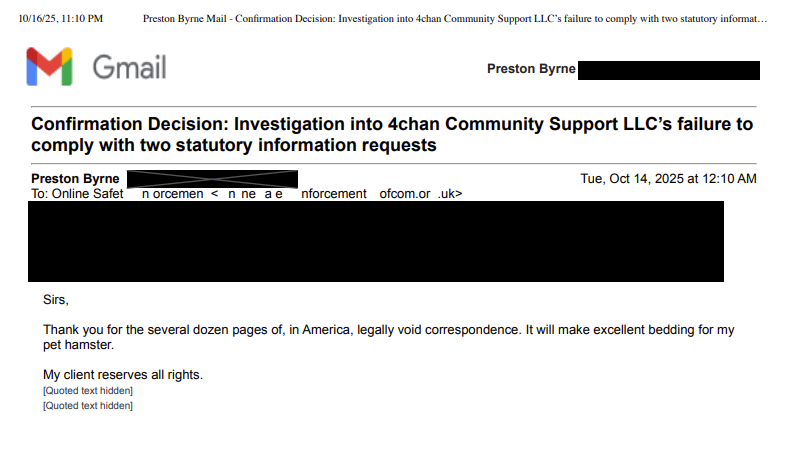Click the Sirs, greeting line

pos(57,300)
